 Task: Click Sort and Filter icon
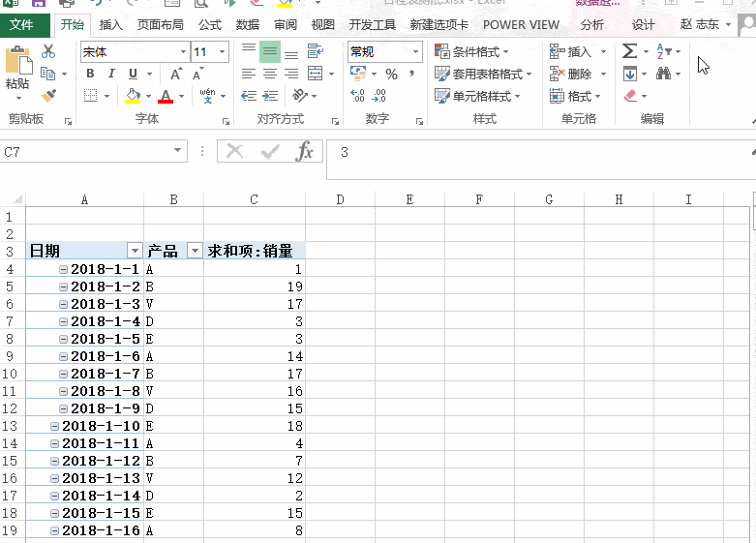click(664, 50)
